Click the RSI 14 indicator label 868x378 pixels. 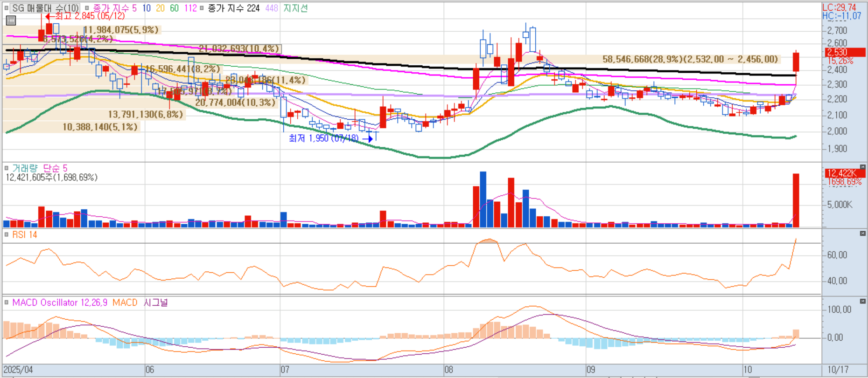[25, 234]
